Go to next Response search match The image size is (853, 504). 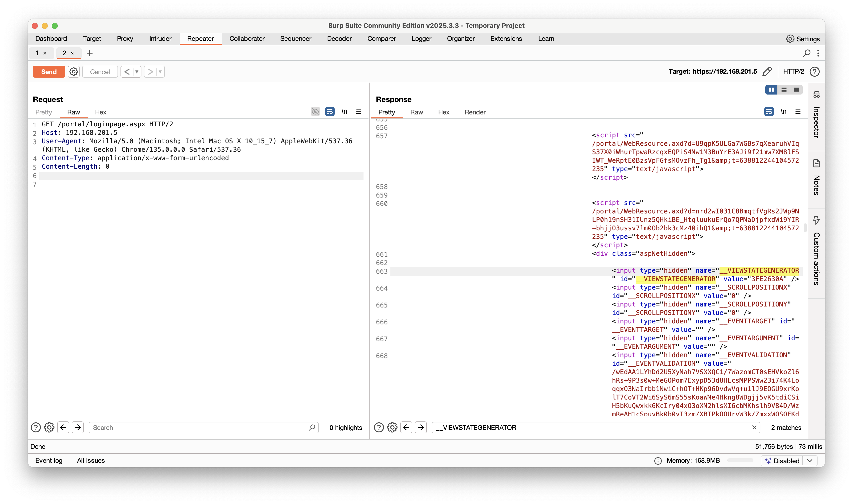point(421,427)
